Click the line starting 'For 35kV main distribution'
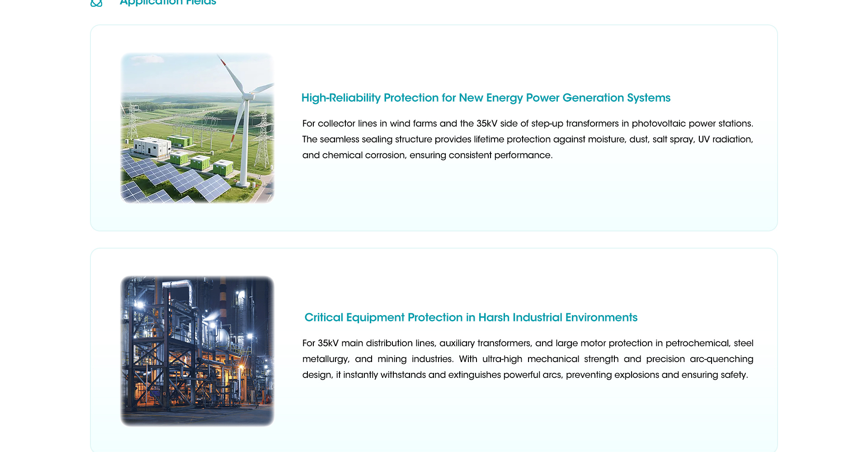 [527, 343]
